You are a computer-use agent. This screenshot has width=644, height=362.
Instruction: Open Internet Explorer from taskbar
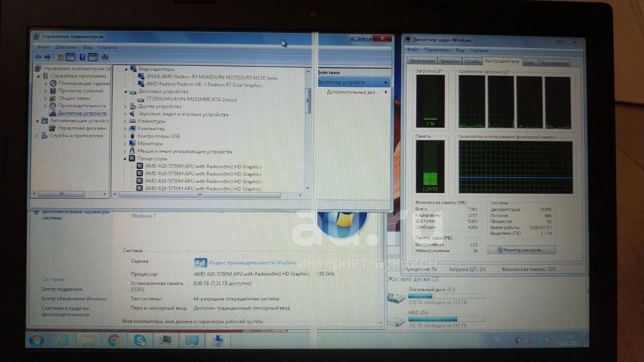point(62,341)
